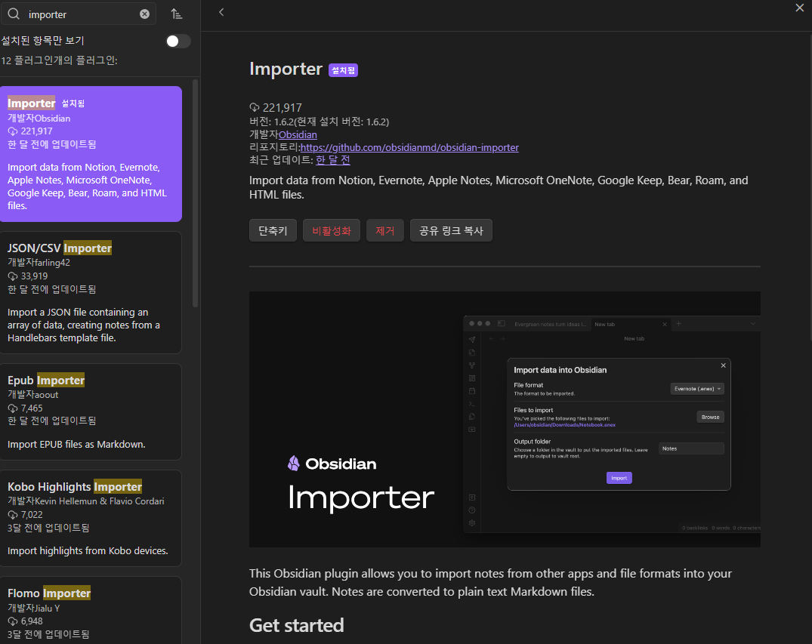
Task: Click the Obsidian Importer banner image
Action: 505,419
